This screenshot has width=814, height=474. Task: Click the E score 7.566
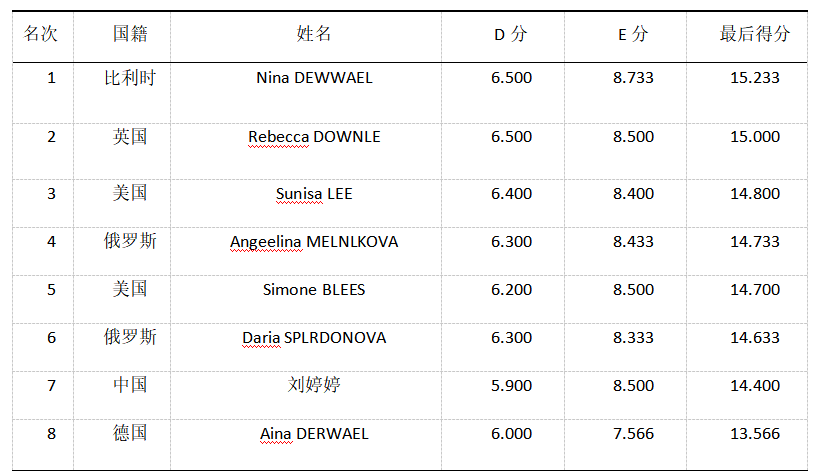click(x=633, y=434)
